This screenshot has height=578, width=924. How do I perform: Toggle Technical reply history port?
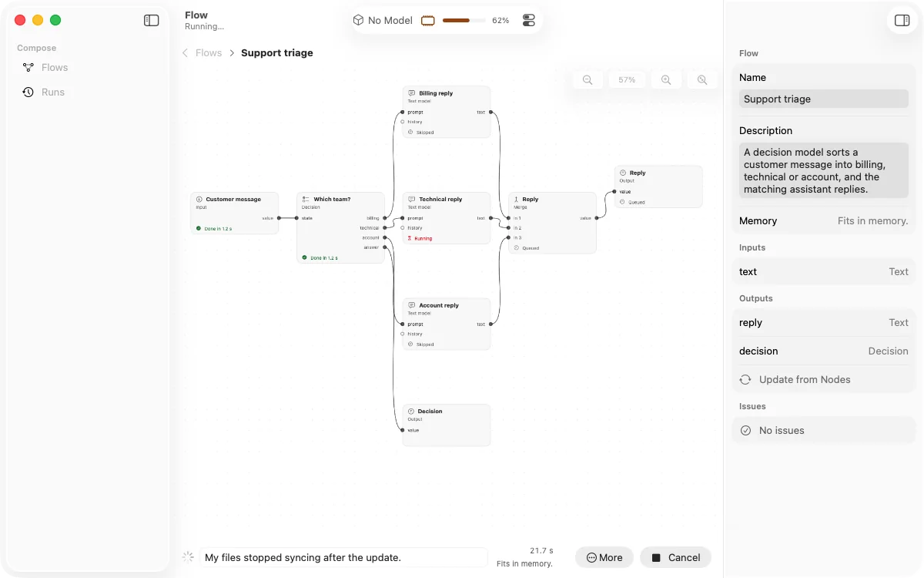(403, 228)
